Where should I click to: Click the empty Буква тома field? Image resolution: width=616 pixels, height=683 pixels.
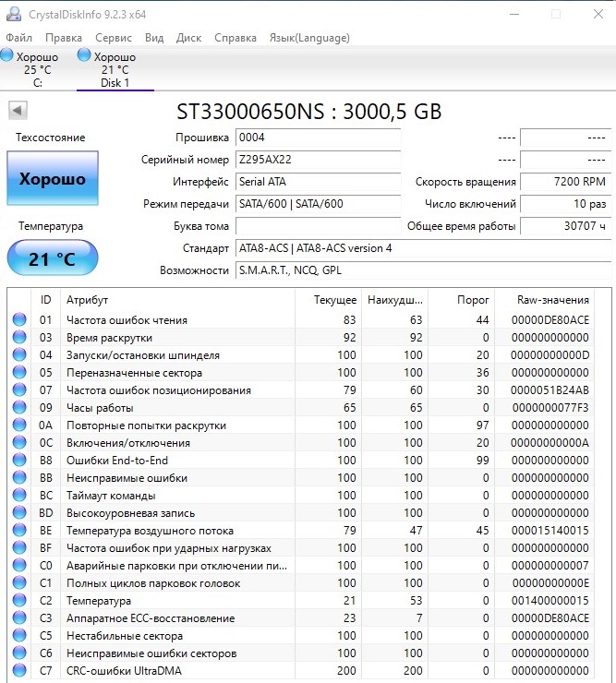click(319, 226)
